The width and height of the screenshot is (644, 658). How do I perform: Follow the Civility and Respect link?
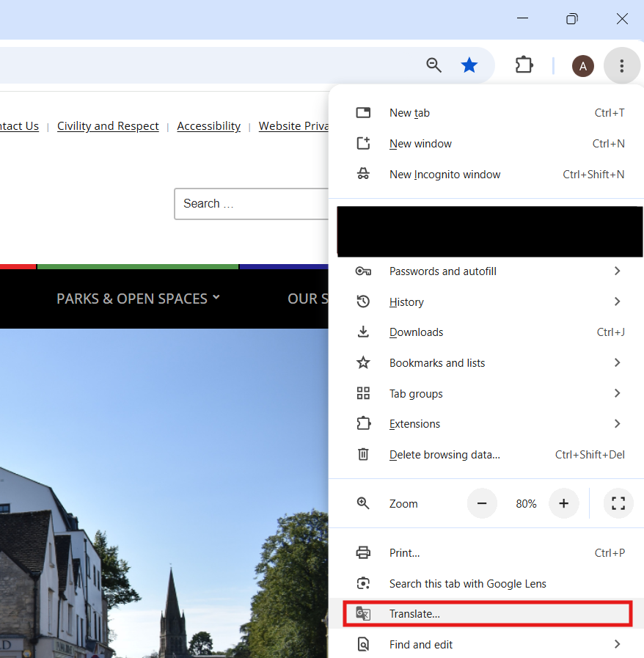click(108, 126)
